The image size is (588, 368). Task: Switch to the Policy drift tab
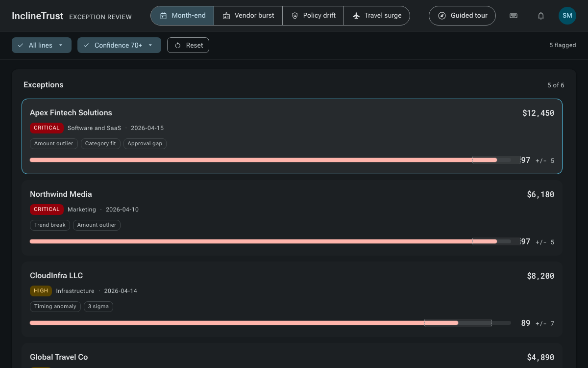point(313,16)
